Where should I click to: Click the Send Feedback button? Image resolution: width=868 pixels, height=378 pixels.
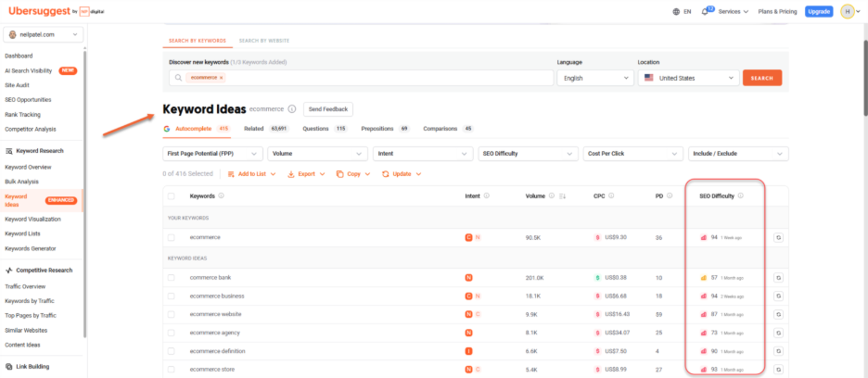[x=328, y=109]
